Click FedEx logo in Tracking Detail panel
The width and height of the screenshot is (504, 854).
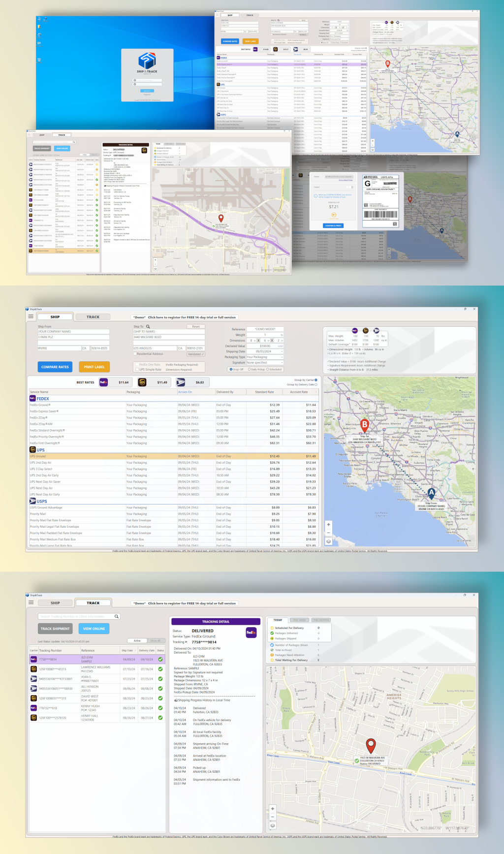coord(251,632)
